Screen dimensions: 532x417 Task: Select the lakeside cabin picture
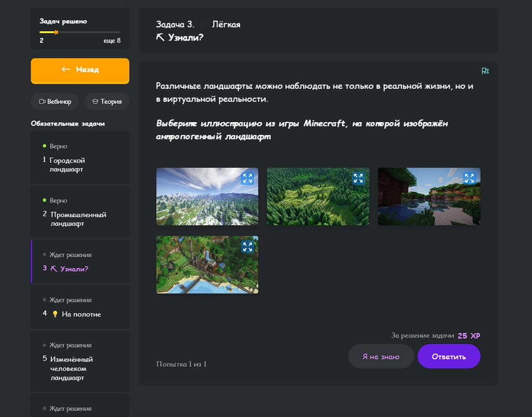coord(429,197)
